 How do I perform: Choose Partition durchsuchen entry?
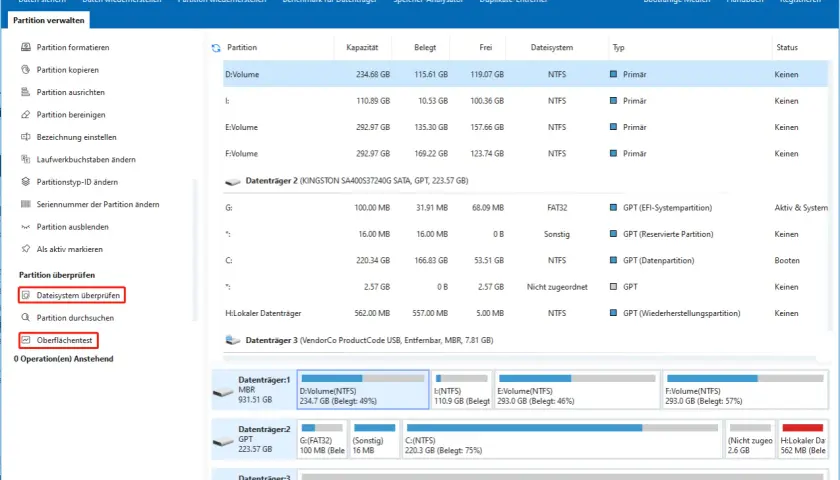(x=75, y=318)
